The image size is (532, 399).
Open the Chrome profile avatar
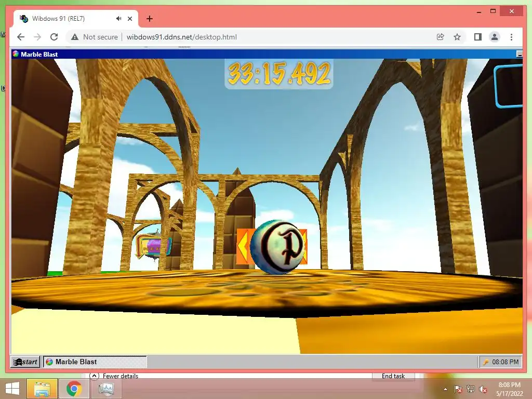495,37
